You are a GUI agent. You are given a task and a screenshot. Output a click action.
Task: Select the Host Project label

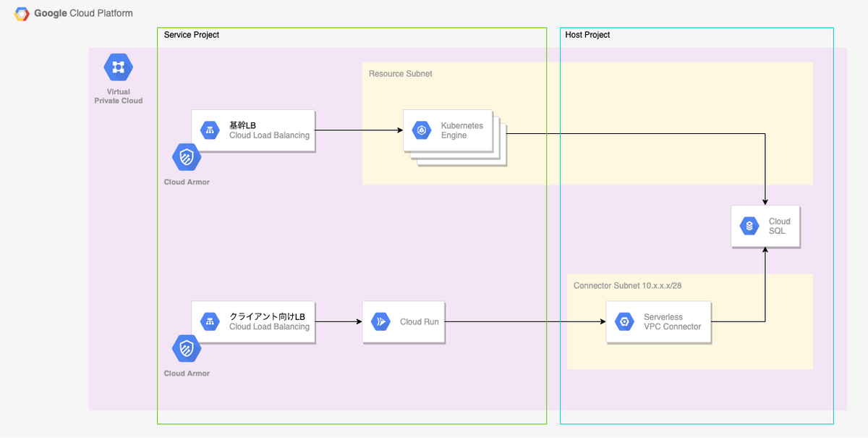point(587,35)
